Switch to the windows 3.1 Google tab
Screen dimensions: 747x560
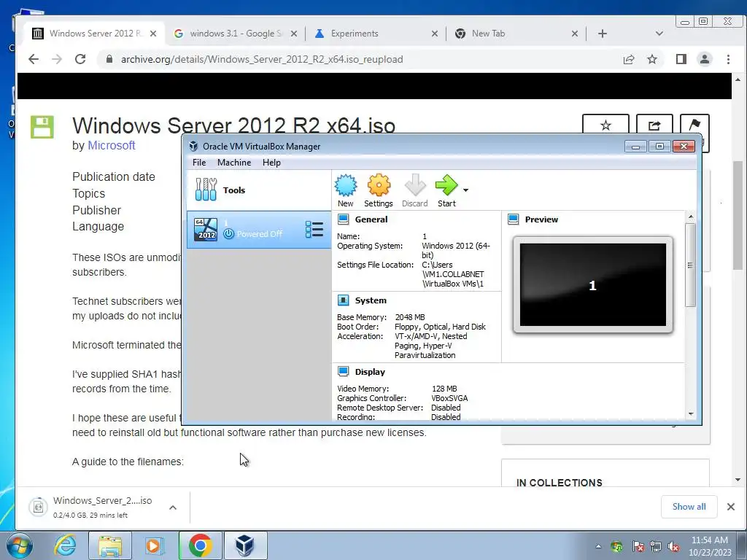click(x=234, y=34)
